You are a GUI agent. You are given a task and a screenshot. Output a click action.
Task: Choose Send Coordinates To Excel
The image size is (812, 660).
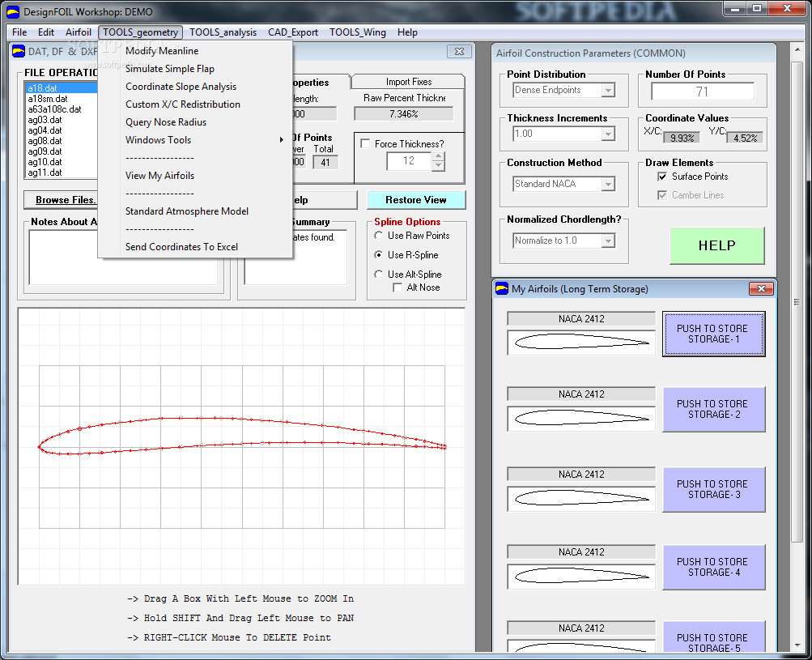click(x=195, y=247)
